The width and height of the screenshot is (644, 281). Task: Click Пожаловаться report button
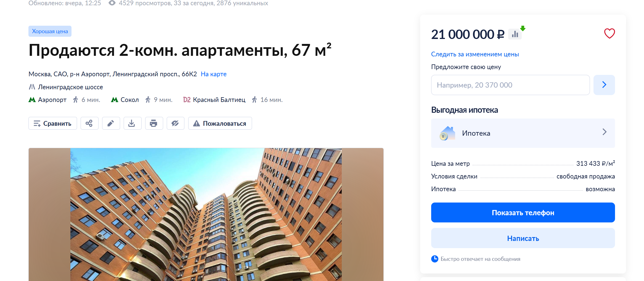click(x=220, y=123)
